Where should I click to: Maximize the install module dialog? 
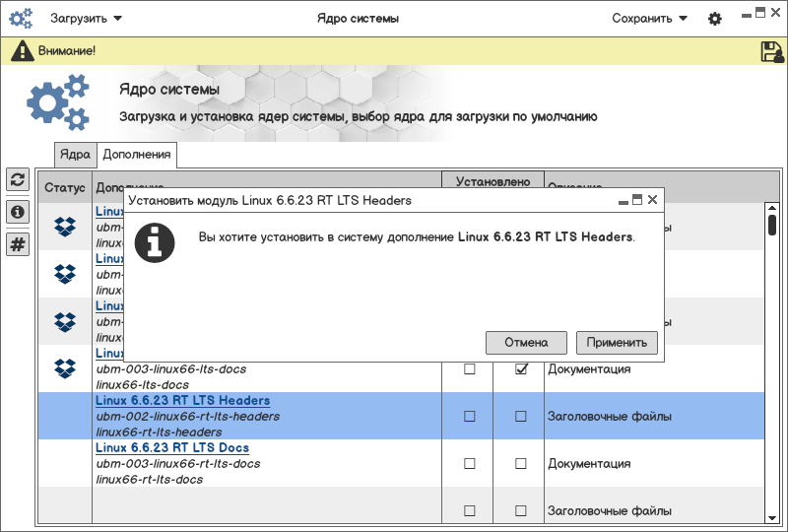coord(637,200)
